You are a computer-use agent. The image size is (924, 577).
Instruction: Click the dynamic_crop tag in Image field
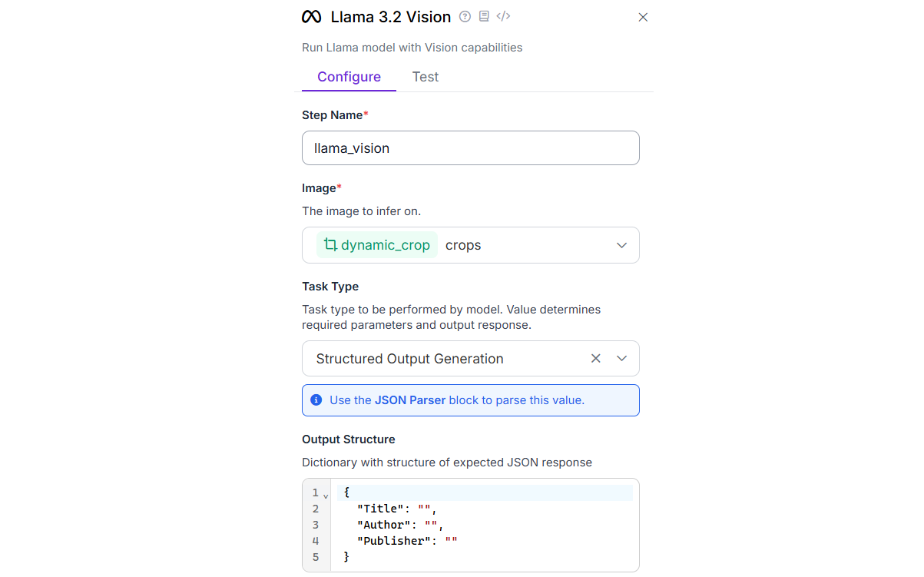[x=377, y=245]
